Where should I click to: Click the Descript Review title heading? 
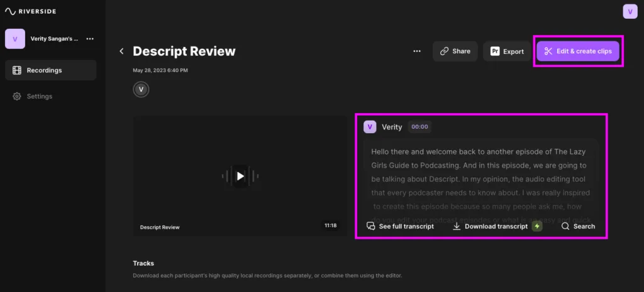(x=184, y=51)
